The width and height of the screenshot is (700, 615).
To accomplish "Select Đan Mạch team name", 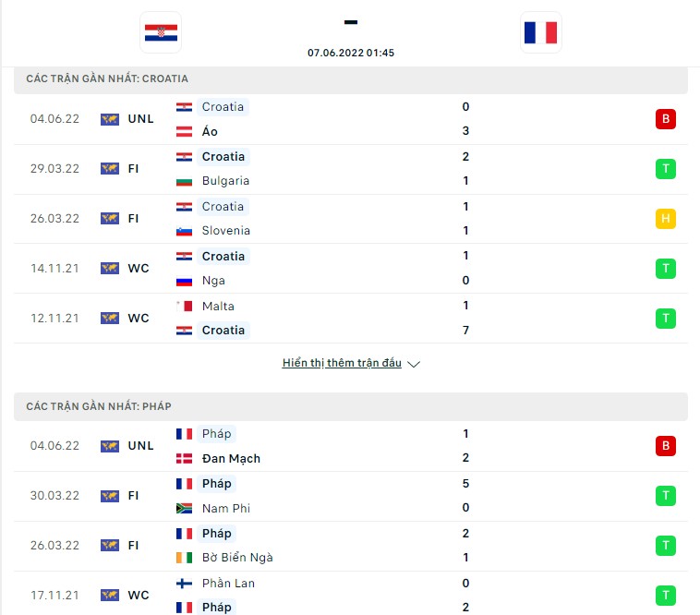I will tap(231, 458).
